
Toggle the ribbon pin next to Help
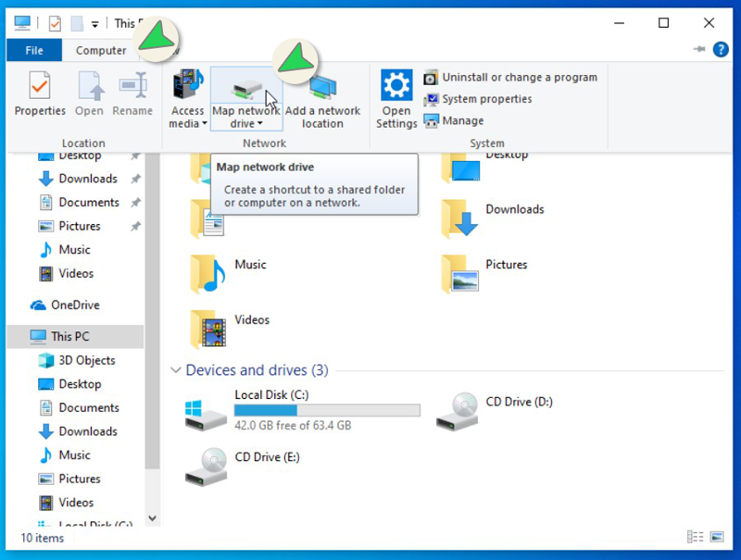pos(699,50)
